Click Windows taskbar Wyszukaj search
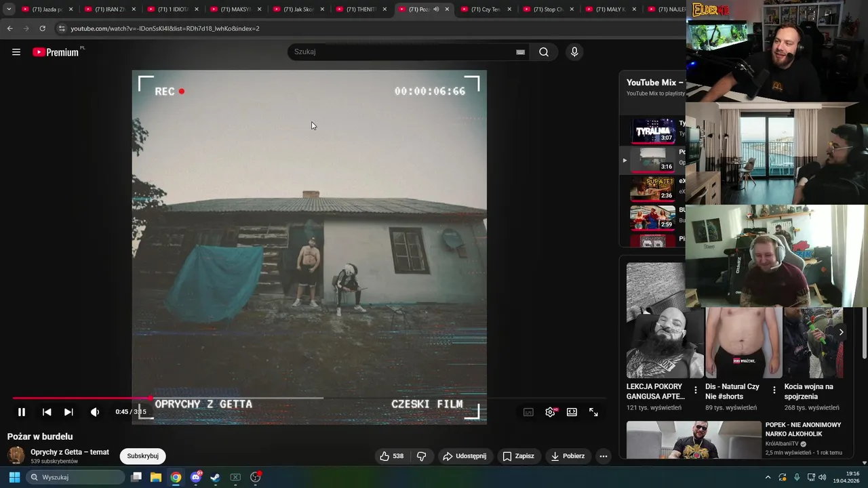The image size is (868, 488). tap(75, 477)
